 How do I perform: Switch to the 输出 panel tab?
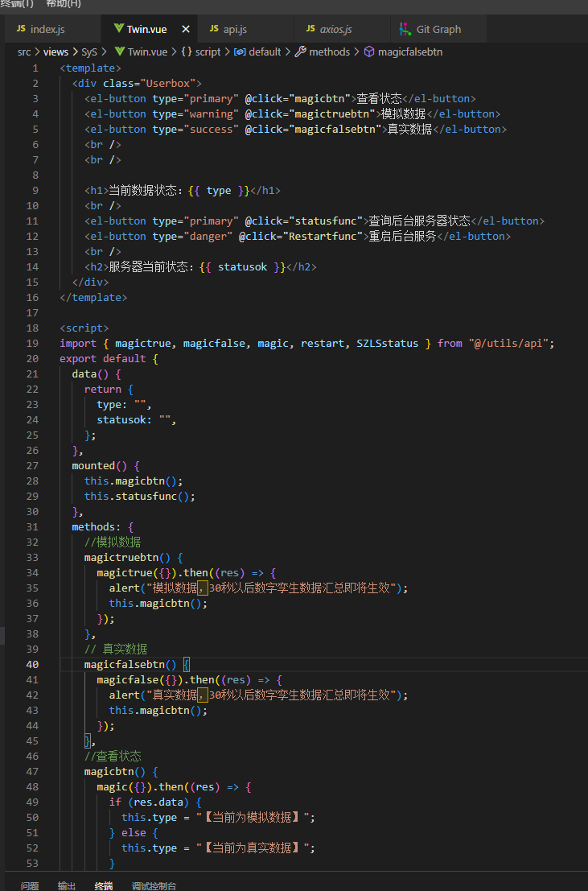coord(67,885)
